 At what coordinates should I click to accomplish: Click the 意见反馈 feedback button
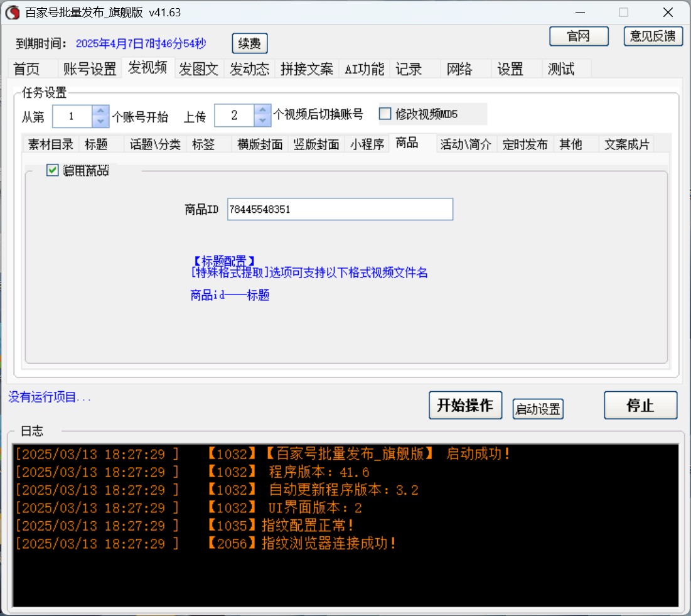click(x=653, y=36)
